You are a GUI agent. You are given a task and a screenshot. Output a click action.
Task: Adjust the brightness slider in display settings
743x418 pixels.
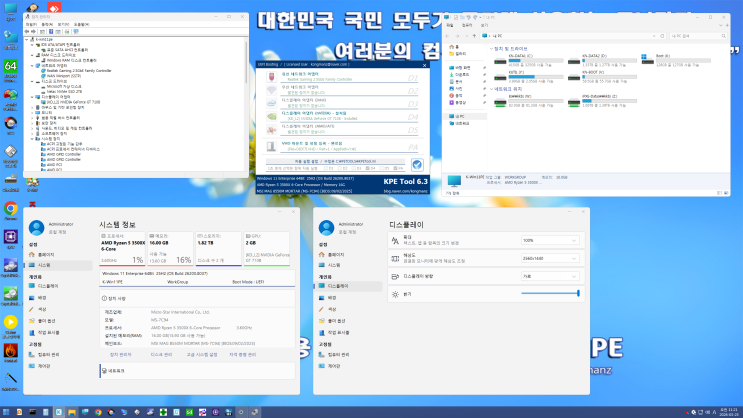tap(550, 293)
